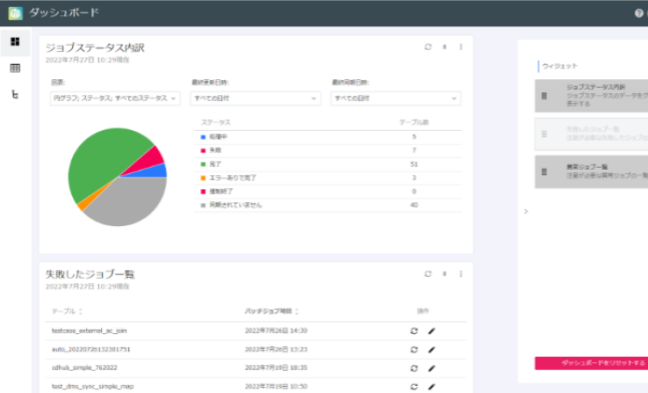
Task: Rerun the cdhub_simple_762022 job
Action: coord(414,368)
